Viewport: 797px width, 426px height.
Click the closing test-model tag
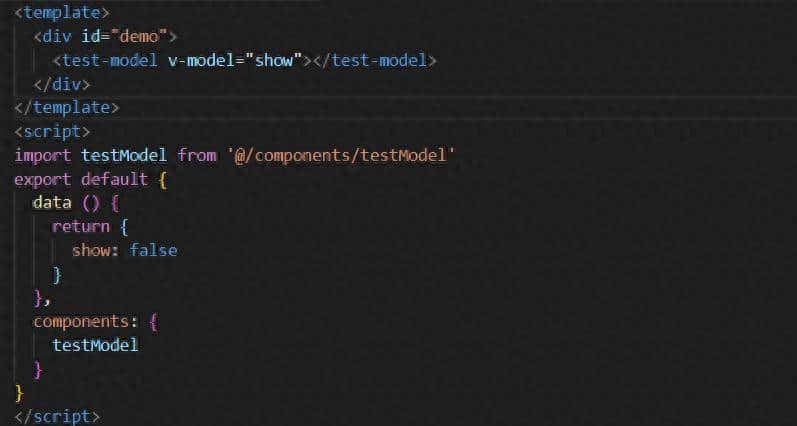(375, 60)
